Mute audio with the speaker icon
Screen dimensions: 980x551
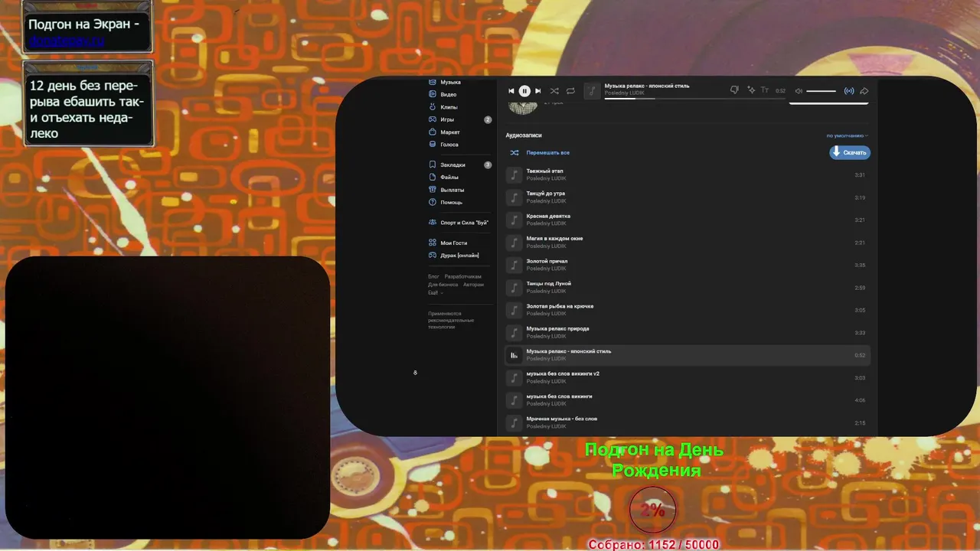(799, 91)
